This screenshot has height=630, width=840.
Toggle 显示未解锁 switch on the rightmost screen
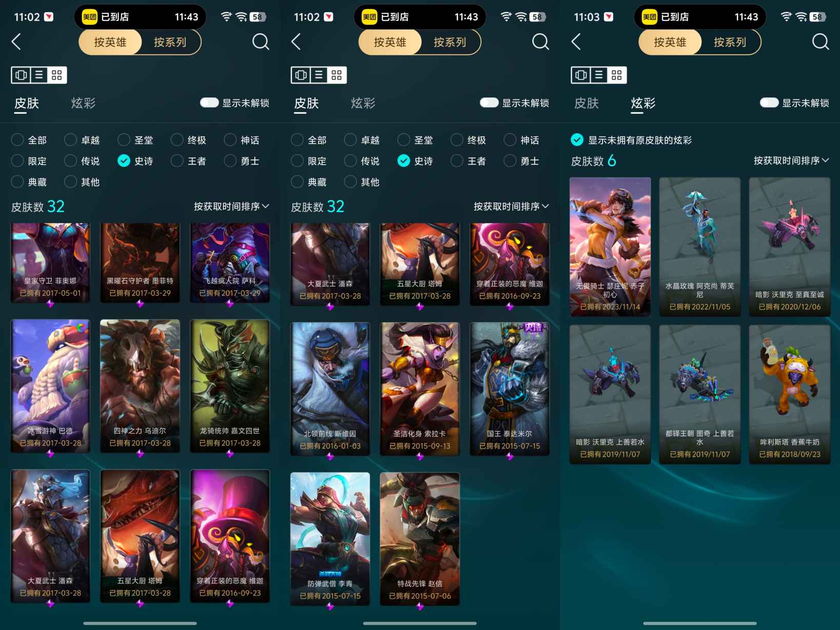click(769, 103)
